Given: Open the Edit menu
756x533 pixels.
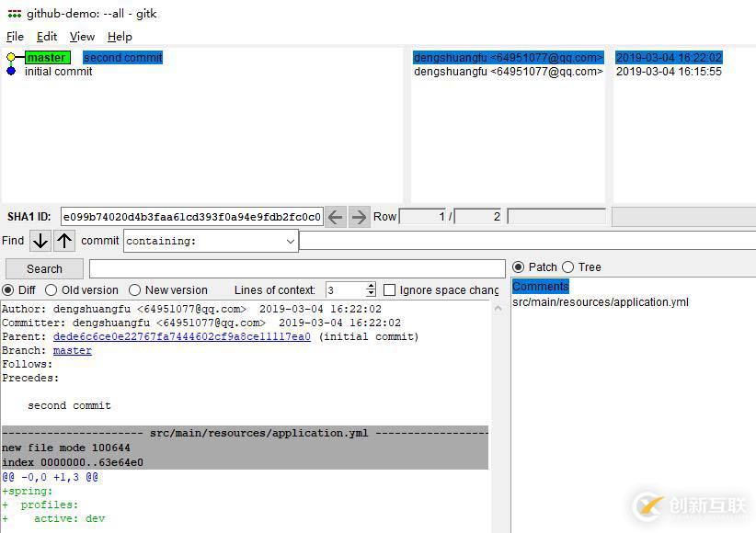Looking at the screenshot, I should [x=47, y=37].
